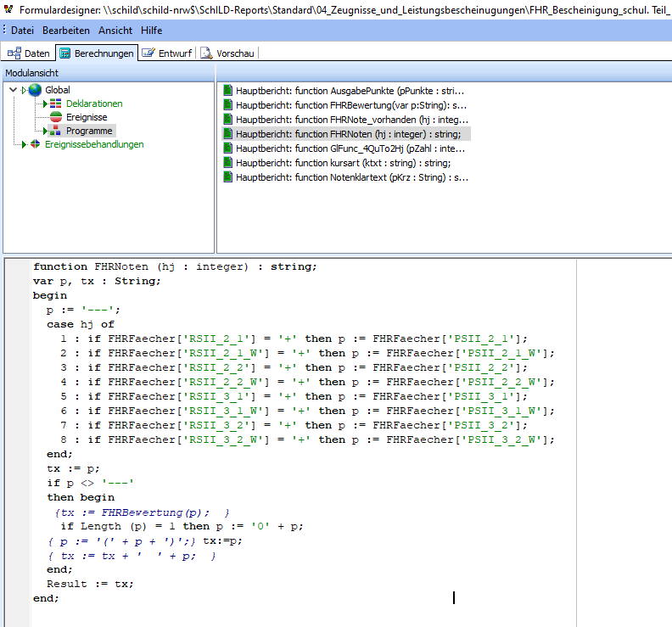The height and width of the screenshot is (627, 672).
Task: Click the green icon beside function kursart
Action: [x=227, y=163]
